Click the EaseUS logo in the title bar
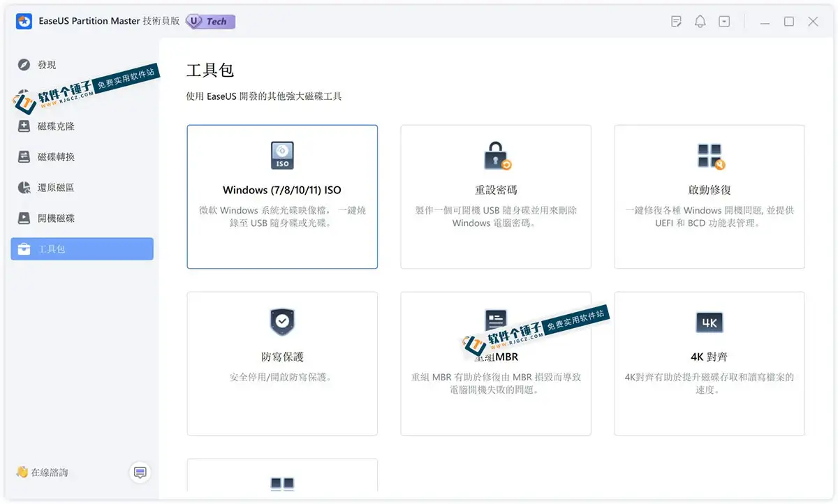Screen dimensions: 838x504 click(24, 22)
